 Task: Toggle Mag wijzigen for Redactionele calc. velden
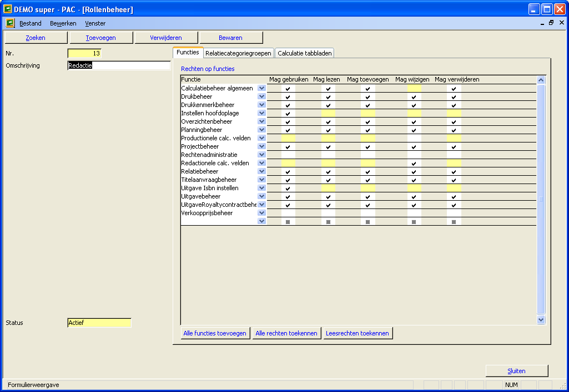coord(414,164)
